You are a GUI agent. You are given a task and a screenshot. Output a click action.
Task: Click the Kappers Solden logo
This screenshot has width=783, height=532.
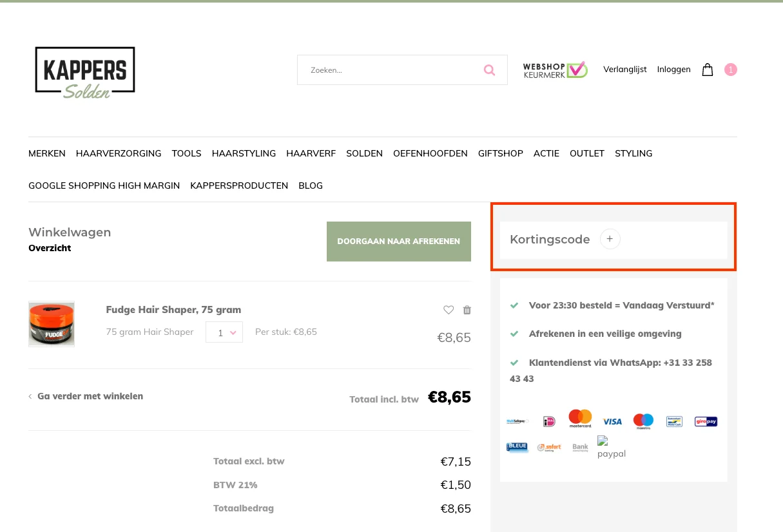pyautogui.click(x=85, y=72)
